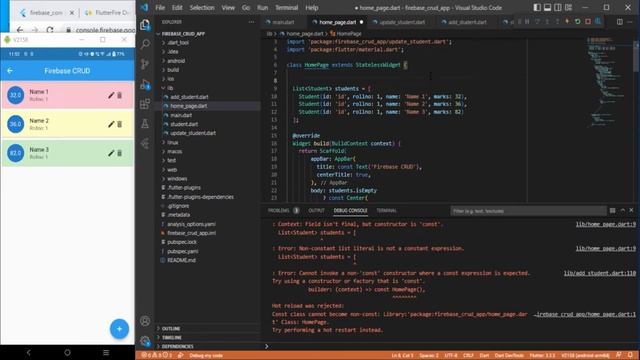Expand the Dependencies section
The height and width of the screenshot is (360, 640).
pos(177,347)
